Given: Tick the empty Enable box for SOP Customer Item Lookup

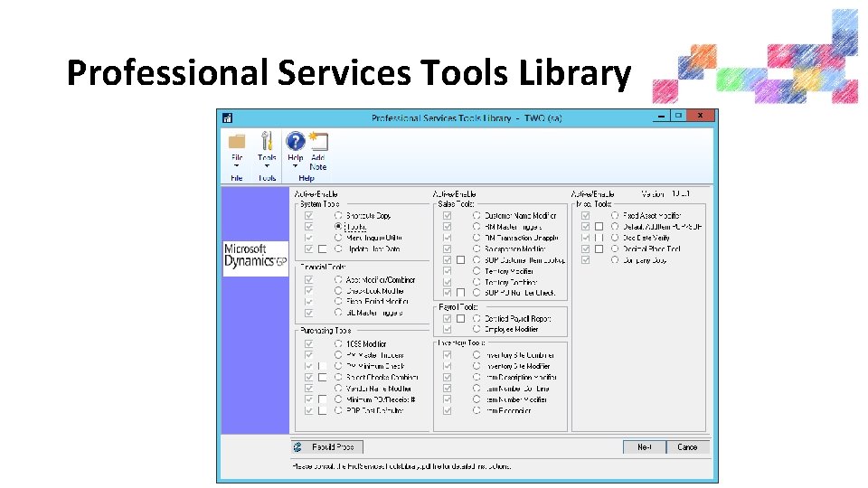Looking at the screenshot, I should [x=460, y=260].
